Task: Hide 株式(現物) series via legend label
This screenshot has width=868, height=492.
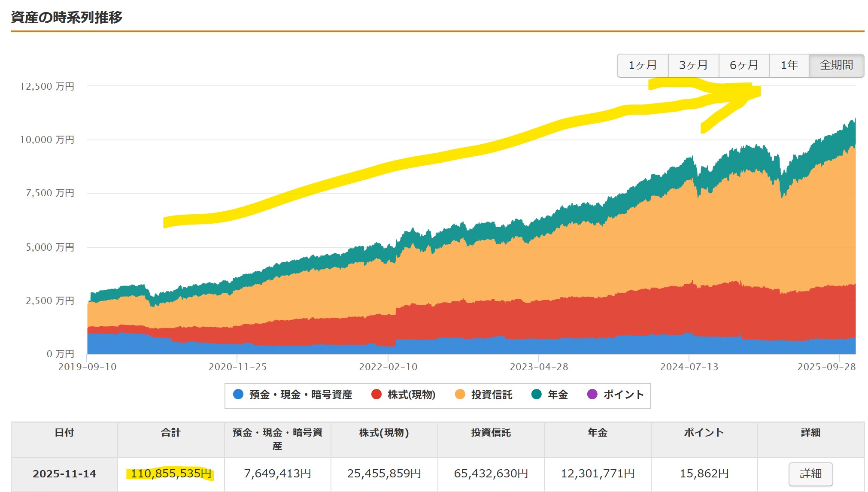Action: click(411, 395)
